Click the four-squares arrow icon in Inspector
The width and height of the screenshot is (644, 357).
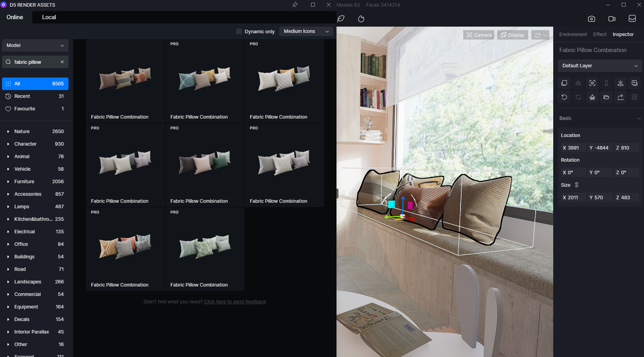pos(635,97)
